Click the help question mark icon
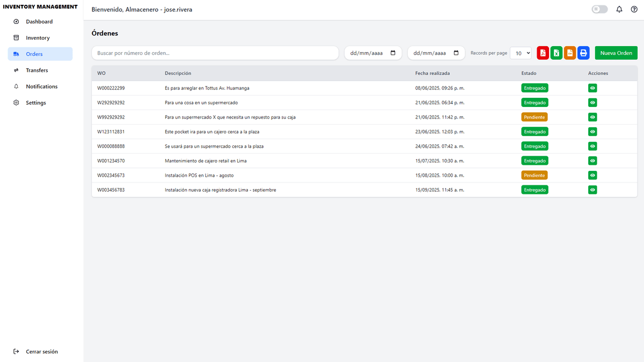 tap(634, 9)
